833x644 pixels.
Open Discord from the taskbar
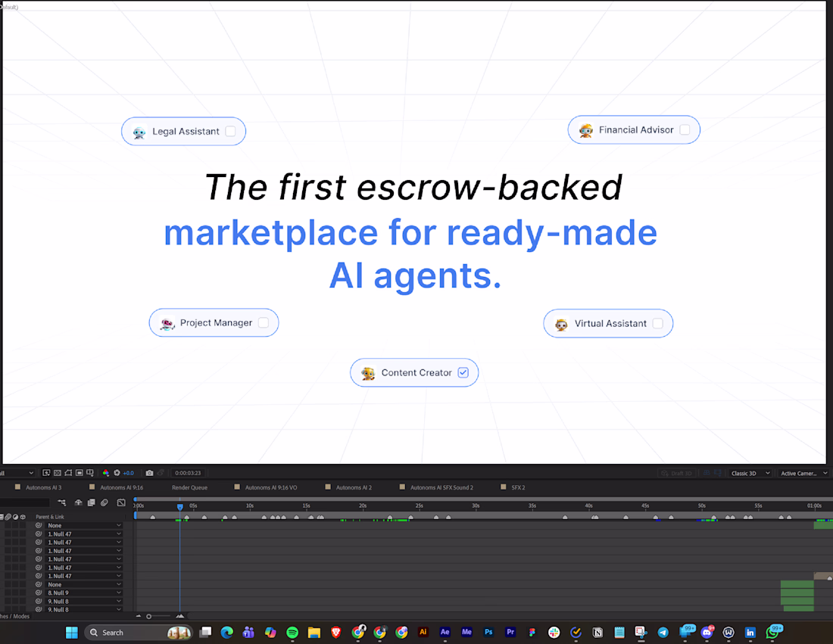point(707,632)
